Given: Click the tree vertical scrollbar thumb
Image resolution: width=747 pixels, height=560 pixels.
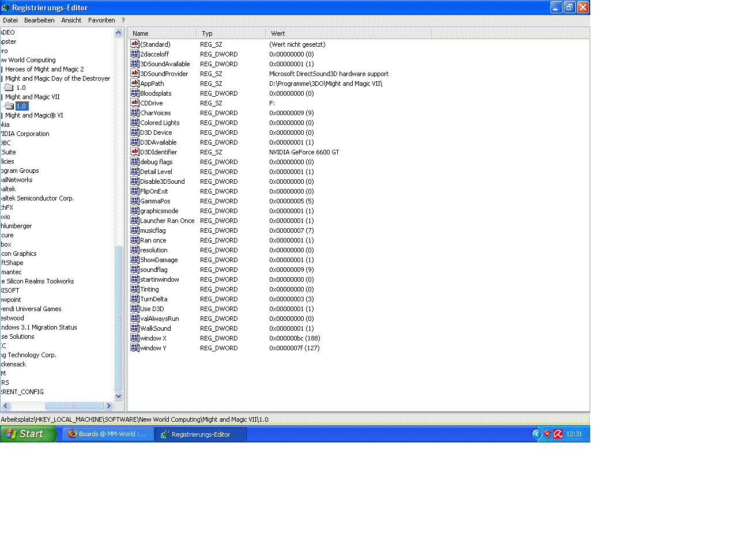Looking at the screenshot, I should [119, 319].
